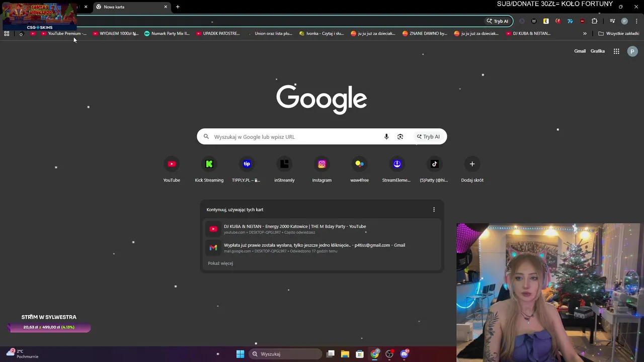Viewport: 644px width, 362px height.
Task: Open the Grafika images link
Action: (597, 51)
